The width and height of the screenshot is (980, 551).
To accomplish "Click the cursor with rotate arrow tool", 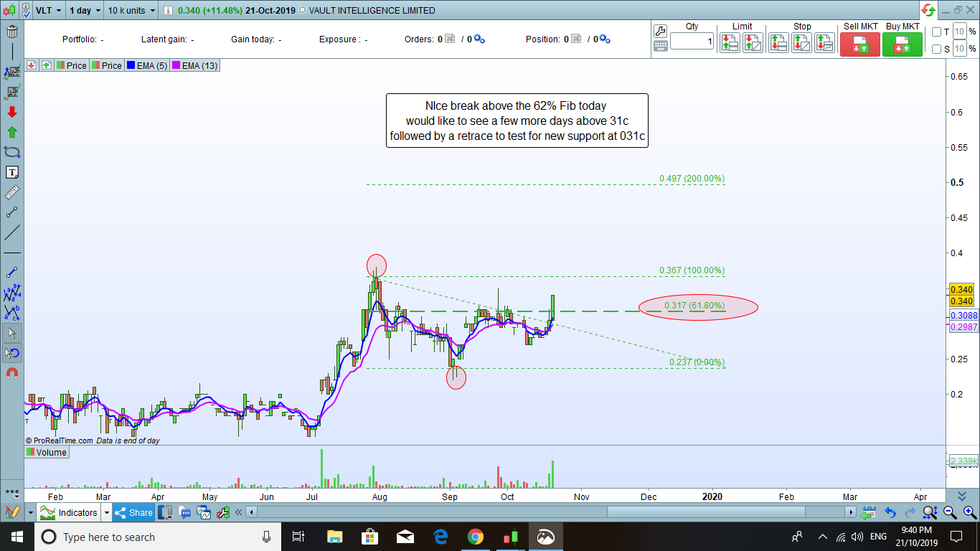I will (x=12, y=353).
